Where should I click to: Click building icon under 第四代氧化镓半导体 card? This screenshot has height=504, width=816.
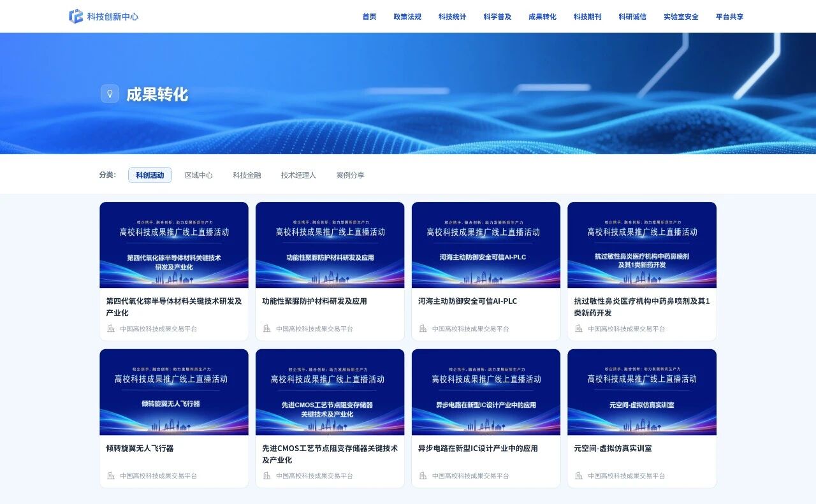tap(111, 329)
